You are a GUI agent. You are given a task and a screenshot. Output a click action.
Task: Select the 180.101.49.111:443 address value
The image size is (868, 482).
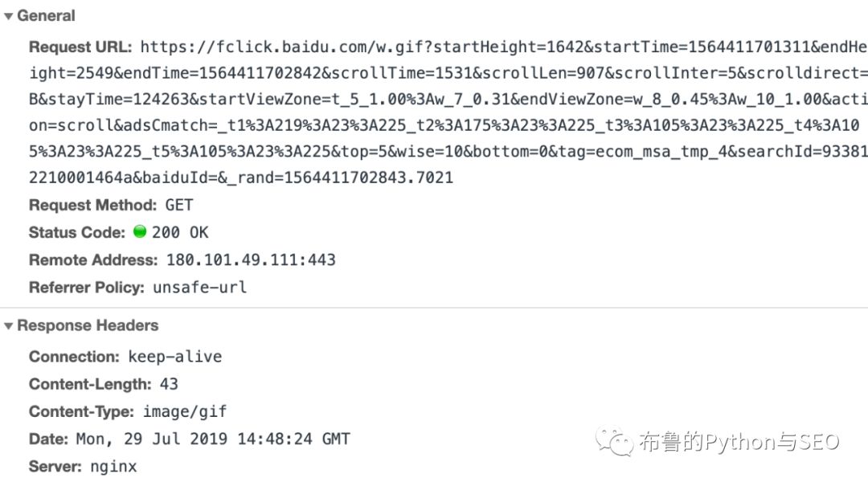pyautogui.click(x=251, y=259)
